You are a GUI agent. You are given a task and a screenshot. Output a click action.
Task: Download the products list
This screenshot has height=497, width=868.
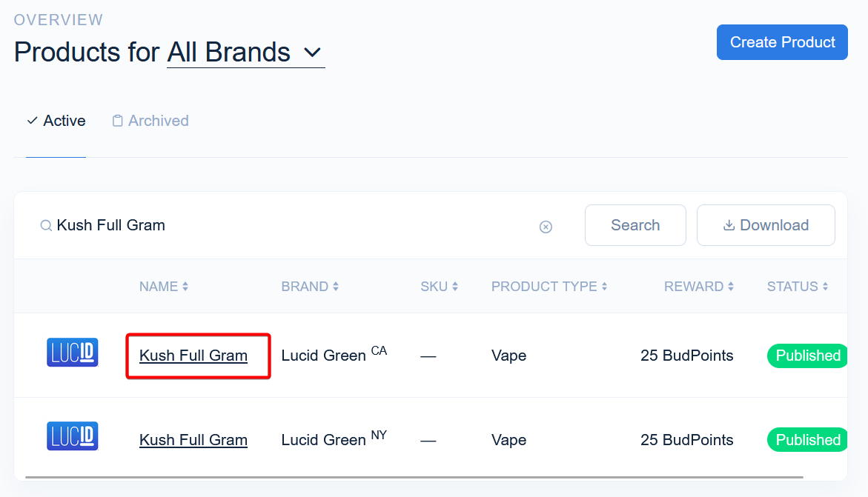(x=766, y=225)
